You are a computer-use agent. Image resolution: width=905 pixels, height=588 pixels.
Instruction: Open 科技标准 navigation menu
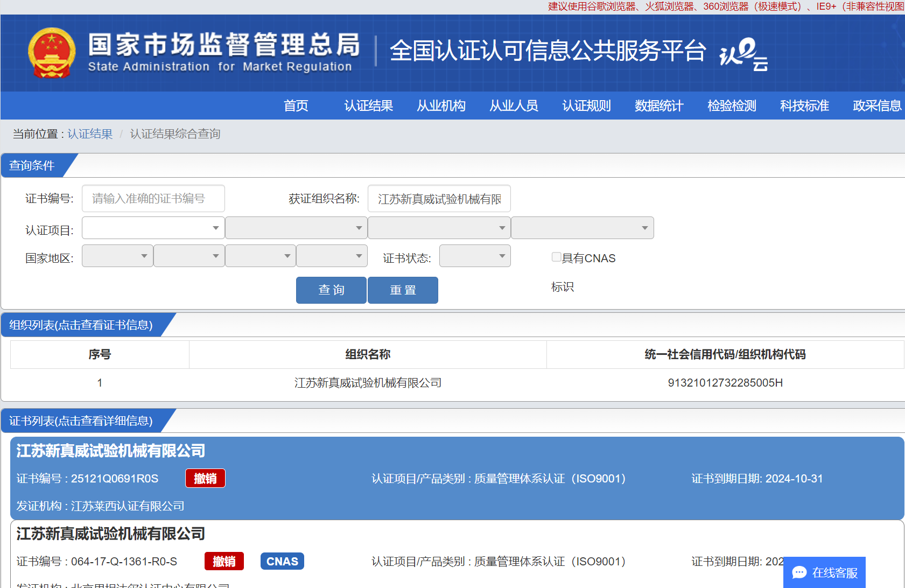(x=805, y=106)
